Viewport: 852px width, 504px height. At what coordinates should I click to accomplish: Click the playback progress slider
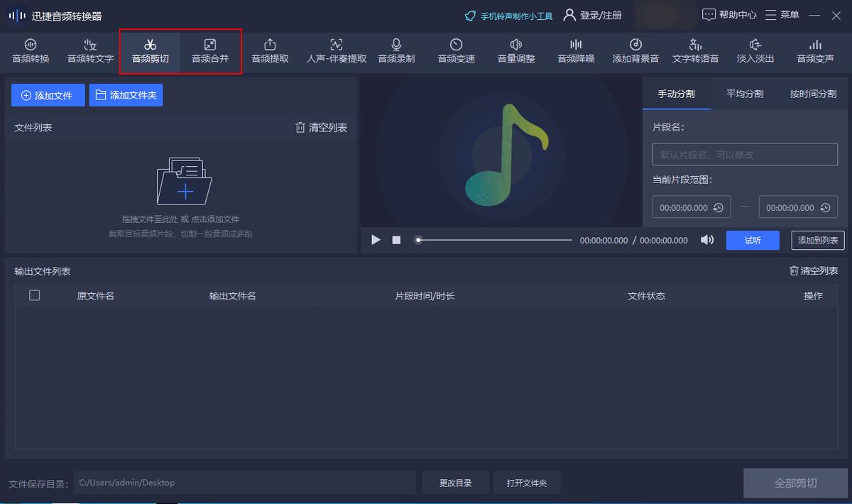tap(493, 240)
